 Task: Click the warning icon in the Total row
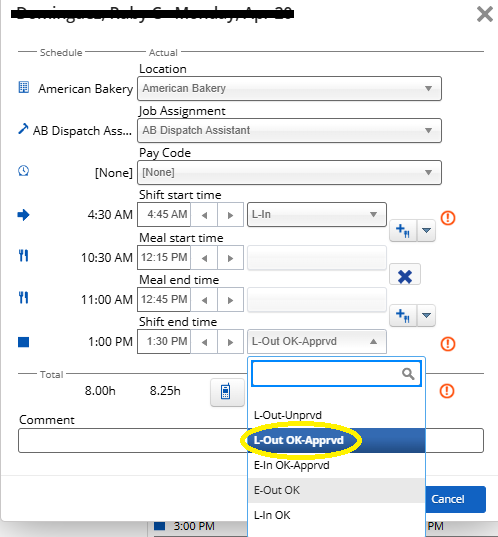click(447, 391)
